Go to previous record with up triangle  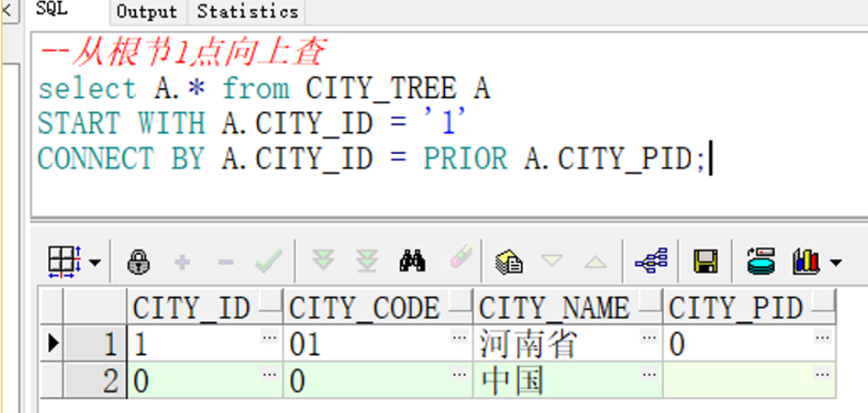[x=595, y=262]
